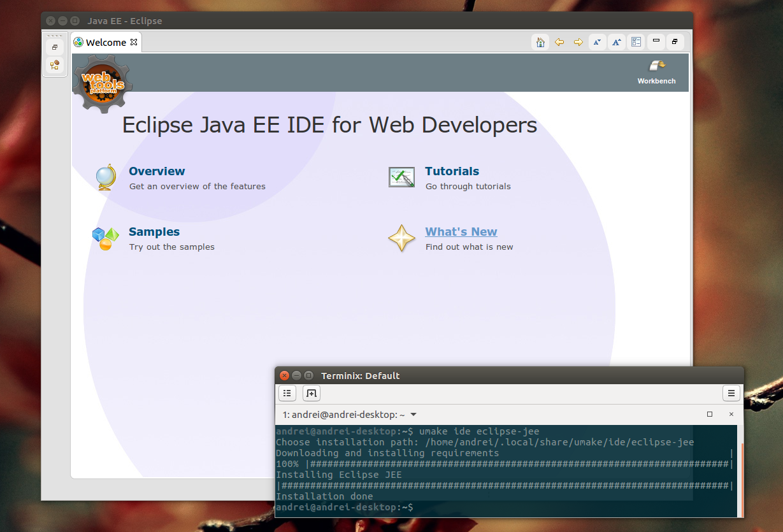783x532 pixels.
Task: Close the terminal pane in Terminix
Action: tap(731, 414)
